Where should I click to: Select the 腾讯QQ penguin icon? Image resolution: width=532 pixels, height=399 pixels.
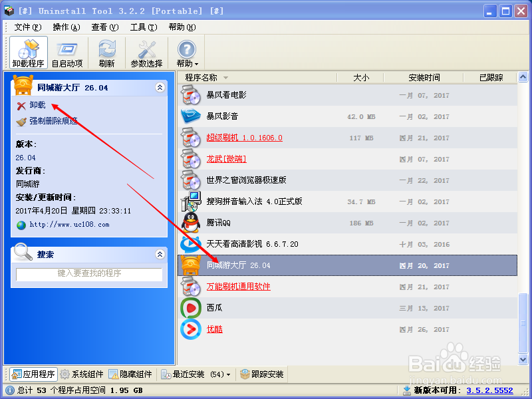click(x=191, y=223)
